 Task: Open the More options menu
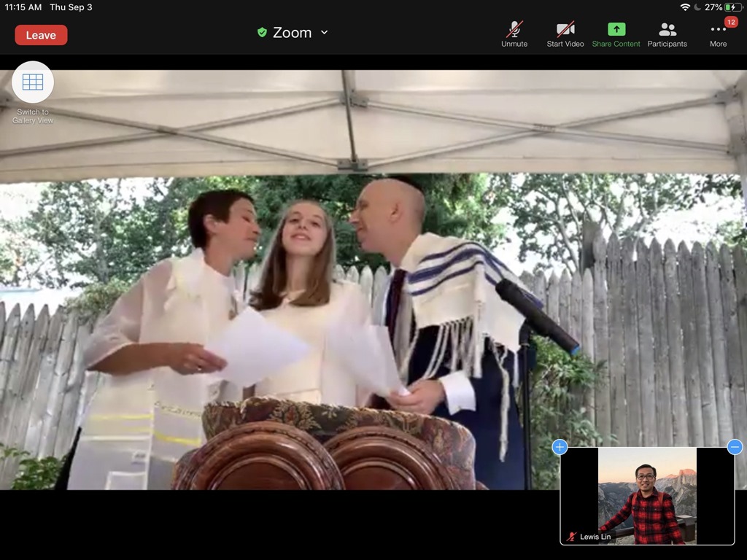coord(718,34)
